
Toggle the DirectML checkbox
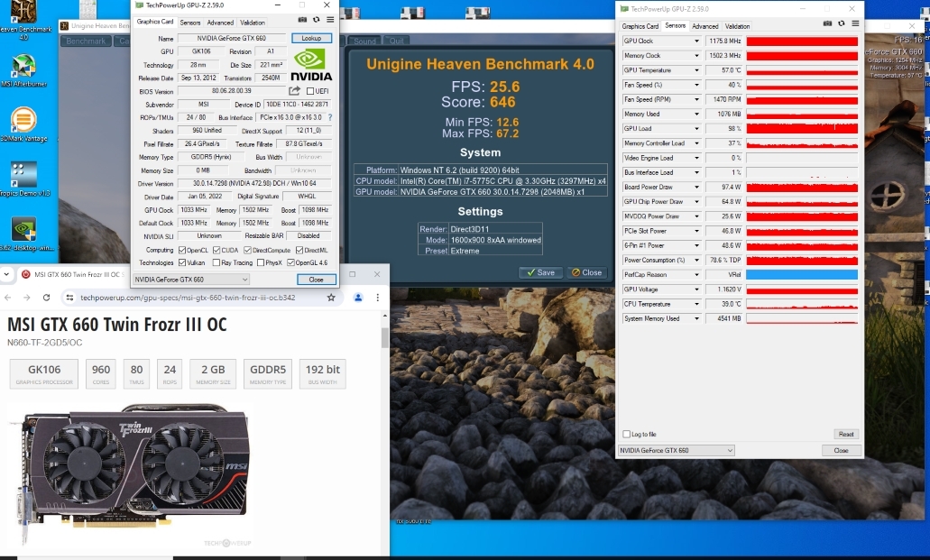click(299, 251)
